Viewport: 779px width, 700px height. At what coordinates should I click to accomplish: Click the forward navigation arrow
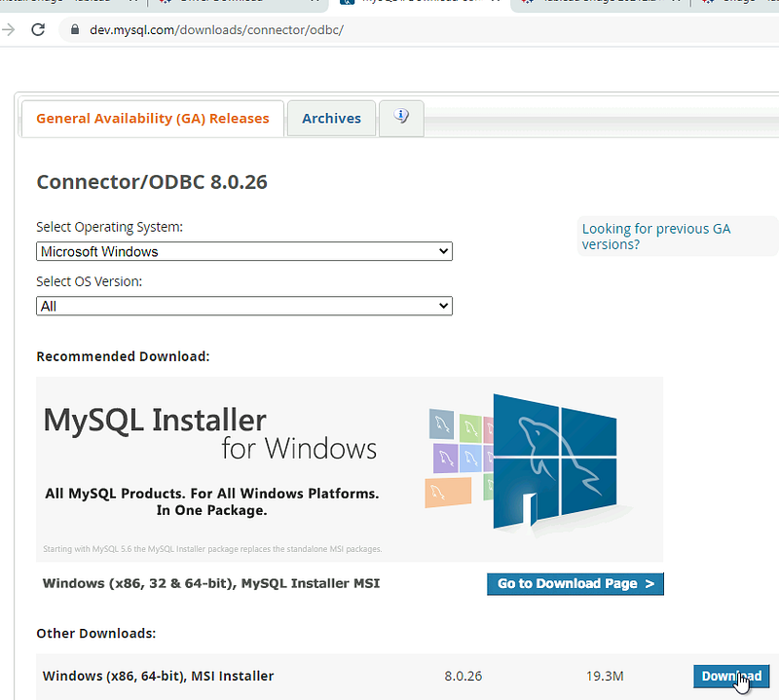click(8, 30)
